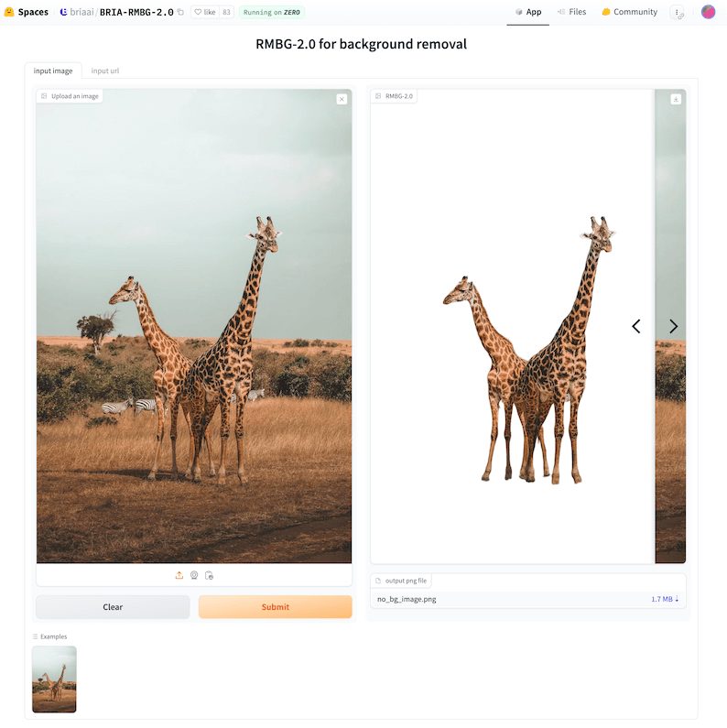Image resolution: width=727 pixels, height=728 pixels.
Task: Open the 83 likes count
Action: coord(226,12)
